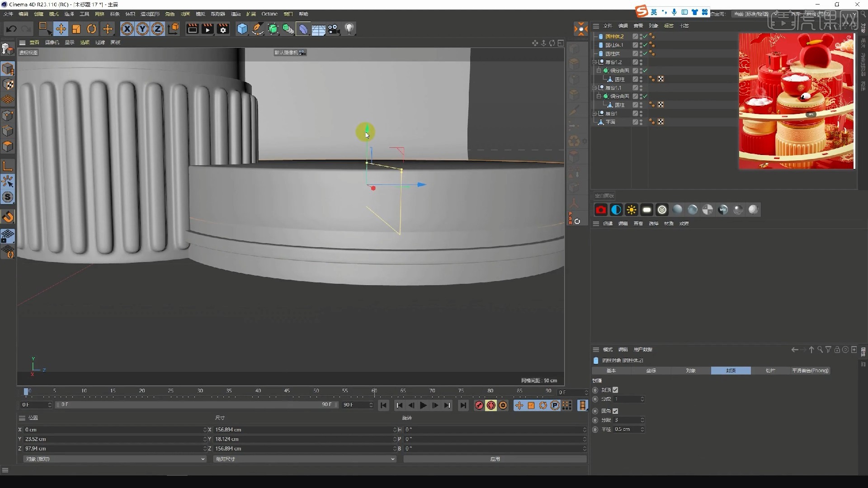Screen dimensions: 868x488
Task: Click Go to end of animation button
Action: coord(463,405)
